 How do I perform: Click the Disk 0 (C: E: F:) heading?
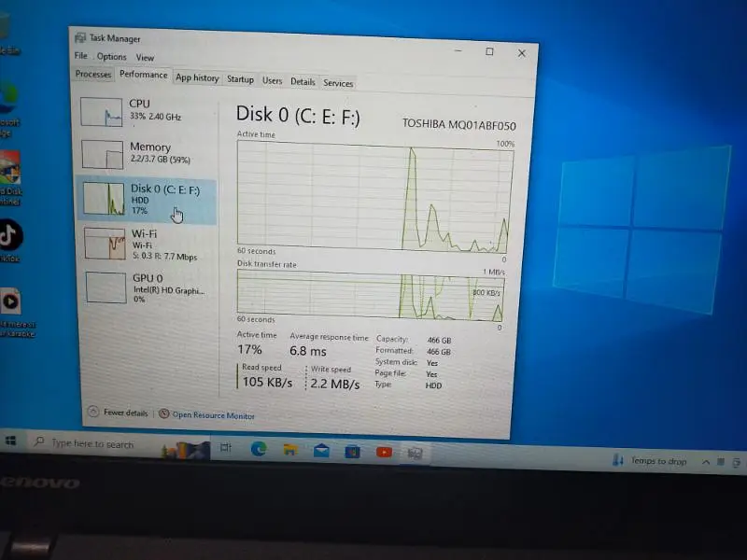pyautogui.click(x=298, y=115)
